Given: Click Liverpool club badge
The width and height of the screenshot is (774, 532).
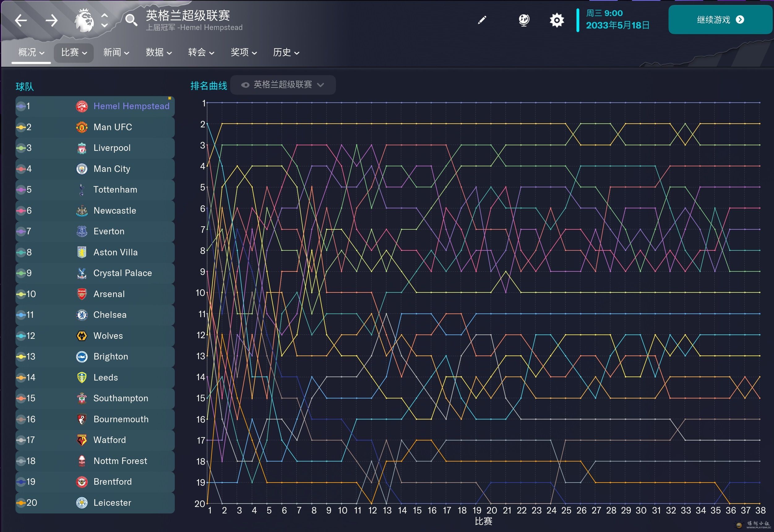Looking at the screenshot, I should point(82,148).
